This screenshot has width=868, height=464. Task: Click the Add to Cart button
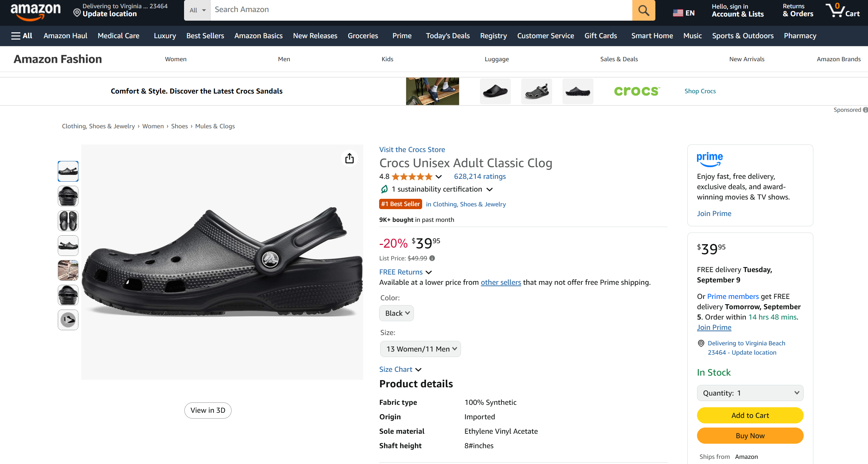(750, 416)
